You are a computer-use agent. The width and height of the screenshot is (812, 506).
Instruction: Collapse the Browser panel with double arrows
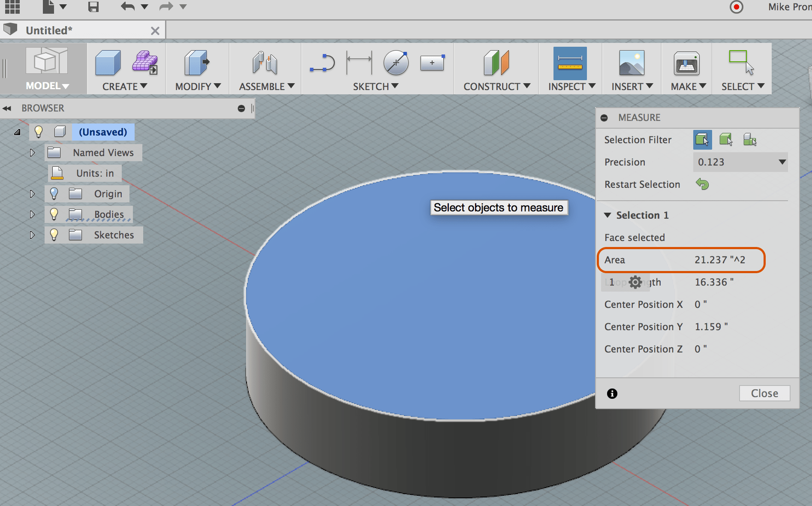pyautogui.click(x=7, y=108)
